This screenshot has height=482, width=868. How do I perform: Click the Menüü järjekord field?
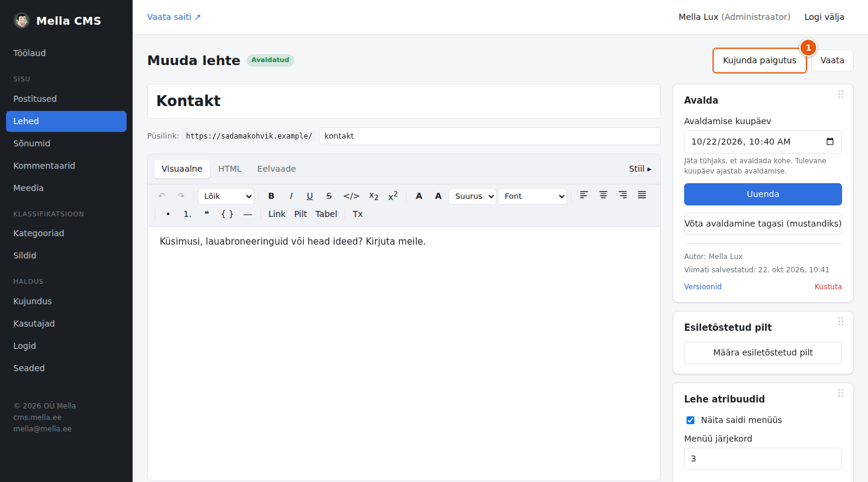point(763,459)
